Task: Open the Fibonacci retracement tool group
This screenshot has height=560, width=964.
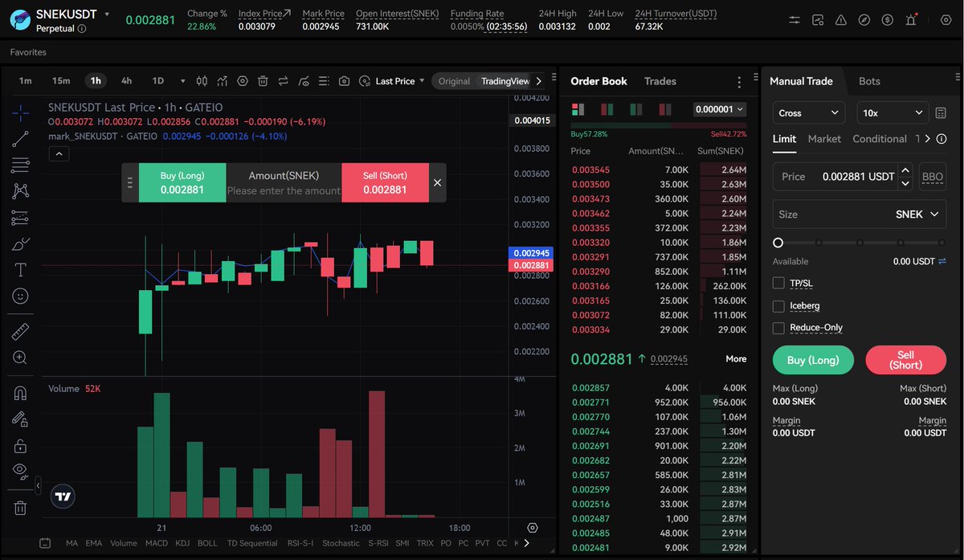Action: pyautogui.click(x=20, y=166)
